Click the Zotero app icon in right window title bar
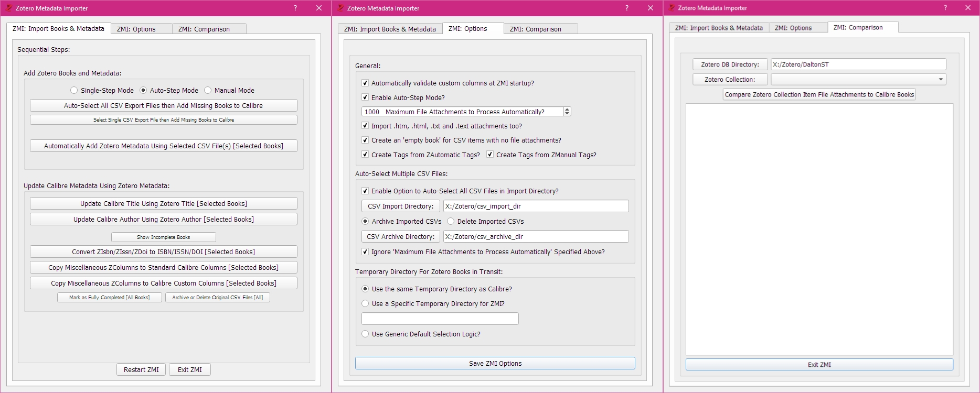The height and width of the screenshot is (393, 980). coord(672,8)
